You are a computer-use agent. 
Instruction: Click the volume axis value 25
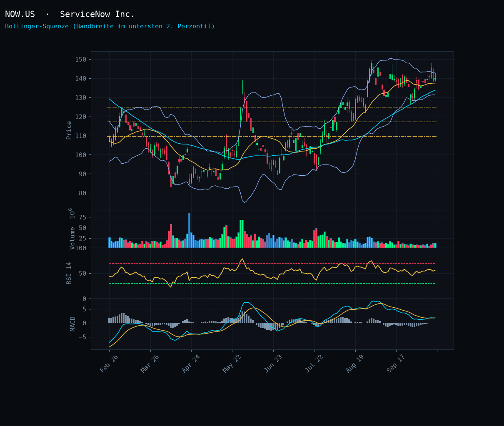[x=82, y=239]
